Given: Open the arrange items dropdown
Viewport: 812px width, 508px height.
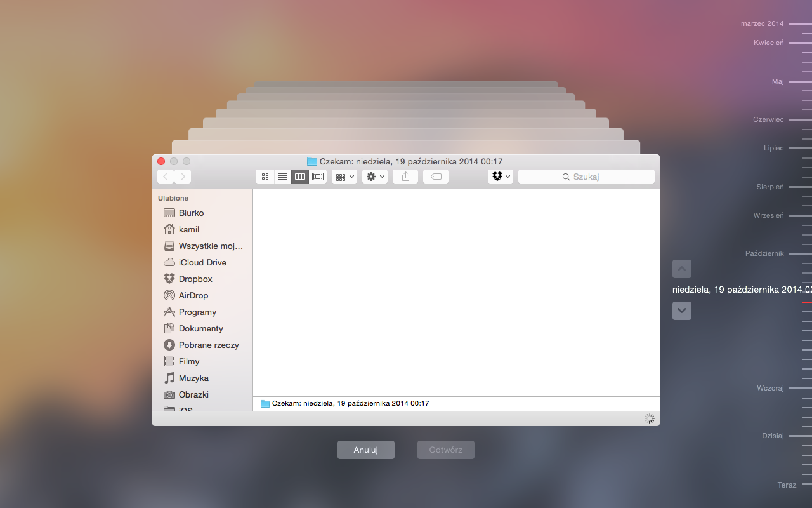Looking at the screenshot, I should [344, 177].
